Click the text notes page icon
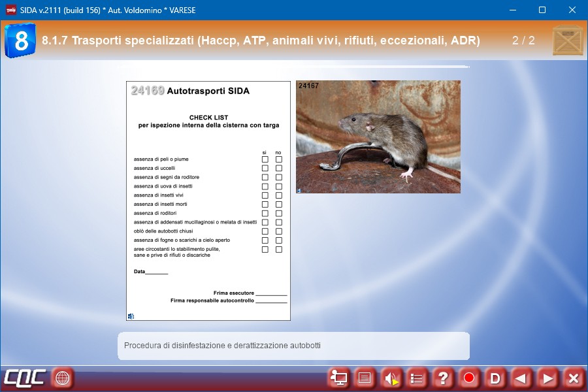Screen dimensions: 588x392 coord(365,378)
